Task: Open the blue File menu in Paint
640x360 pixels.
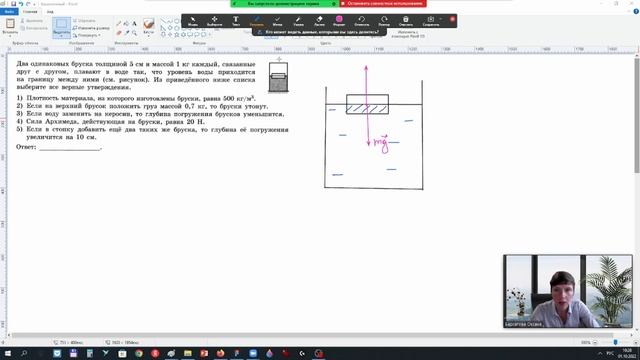Action: tap(9, 12)
